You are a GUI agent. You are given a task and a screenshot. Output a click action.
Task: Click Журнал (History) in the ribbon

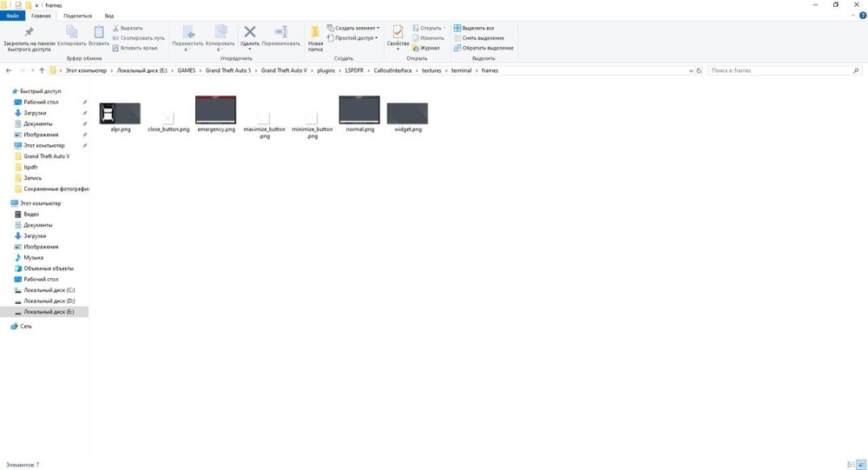pos(425,48)
